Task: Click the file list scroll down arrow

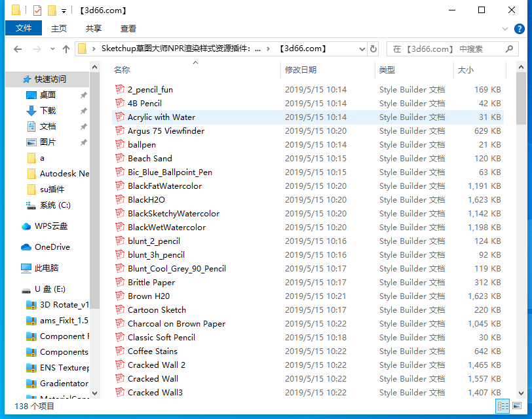Action: 521,393
